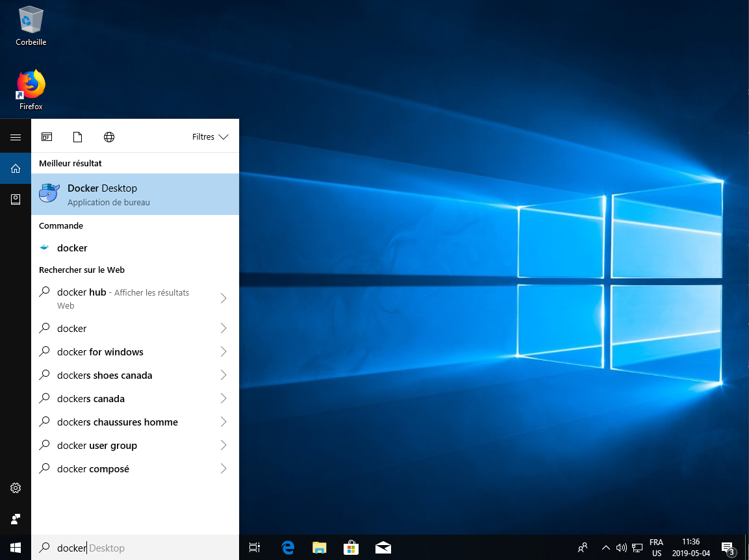Open the Docker Desktop best result

[134, 194]
